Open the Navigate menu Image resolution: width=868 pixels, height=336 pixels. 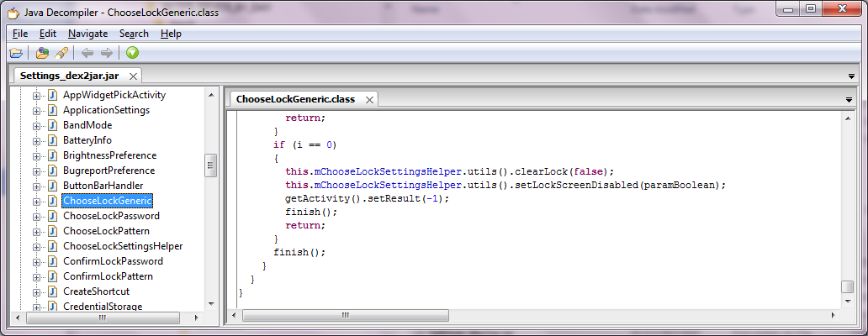87,34
